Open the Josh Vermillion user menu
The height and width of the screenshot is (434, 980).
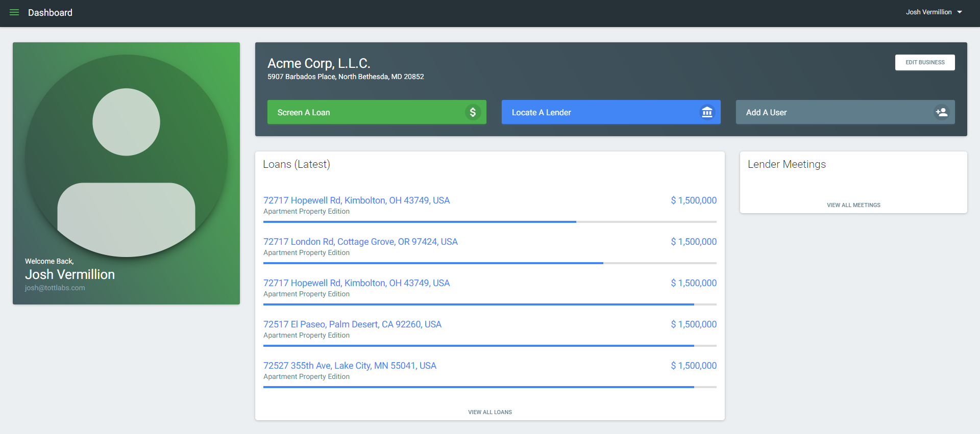[x=934, y=12]
